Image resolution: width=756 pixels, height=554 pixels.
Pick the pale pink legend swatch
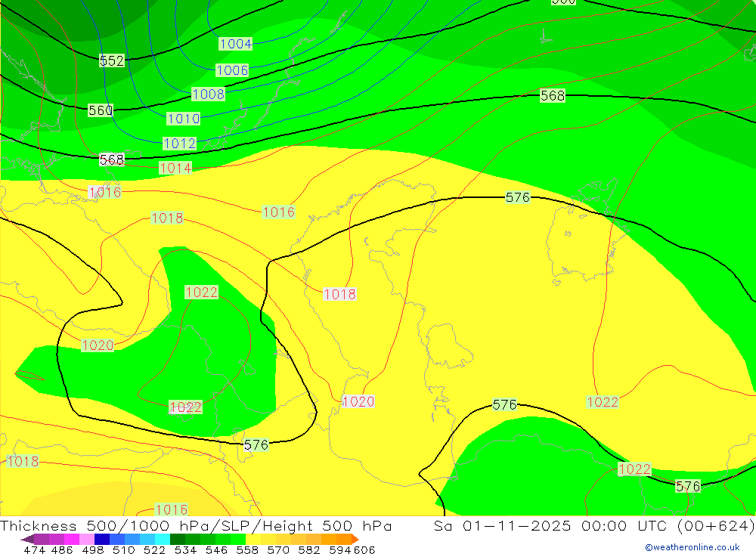tap(87, 539)
